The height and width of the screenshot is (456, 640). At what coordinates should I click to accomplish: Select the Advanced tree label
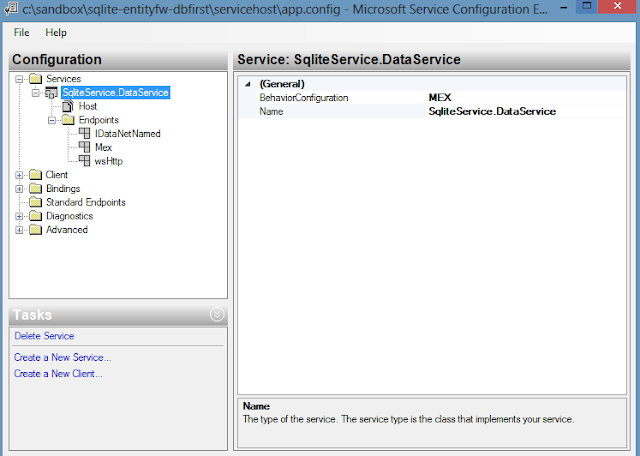coord(67,230)
